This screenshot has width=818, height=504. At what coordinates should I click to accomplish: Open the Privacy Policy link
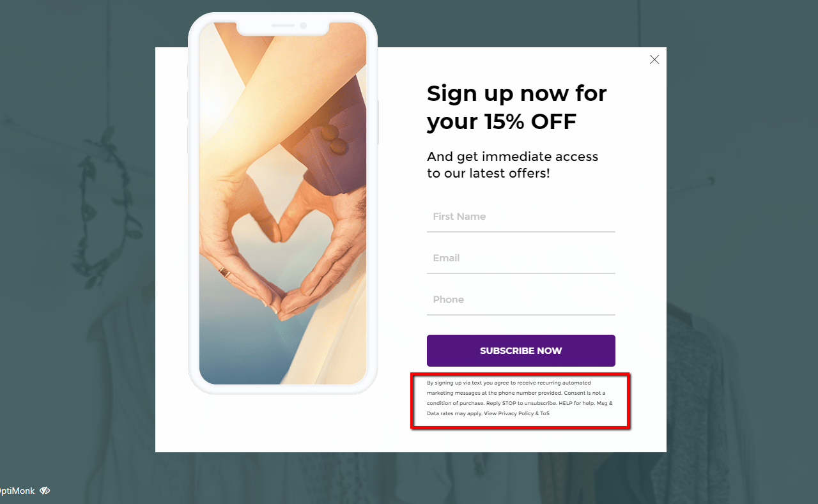pyautogui.click(x=516, y=413)
